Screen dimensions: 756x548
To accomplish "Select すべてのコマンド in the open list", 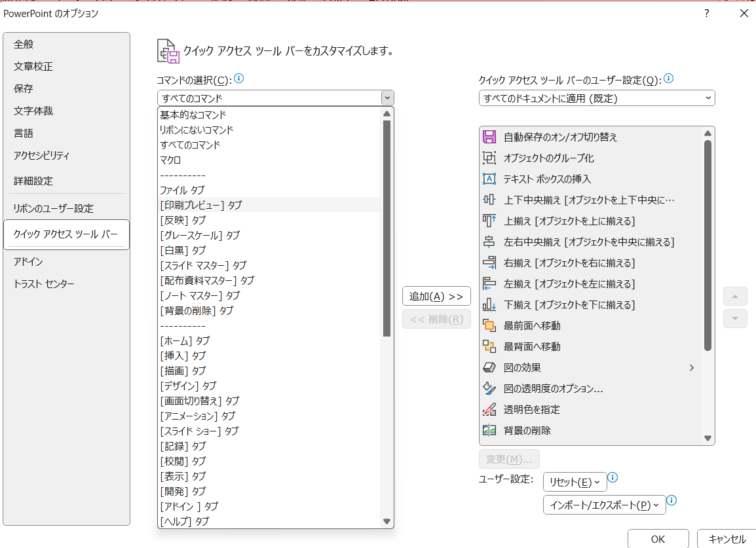I will pos(269,145).
